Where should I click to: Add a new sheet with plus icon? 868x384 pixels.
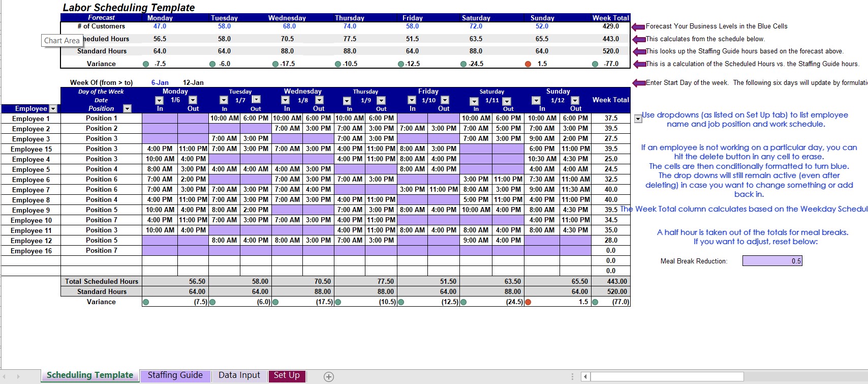click(329, 377)
